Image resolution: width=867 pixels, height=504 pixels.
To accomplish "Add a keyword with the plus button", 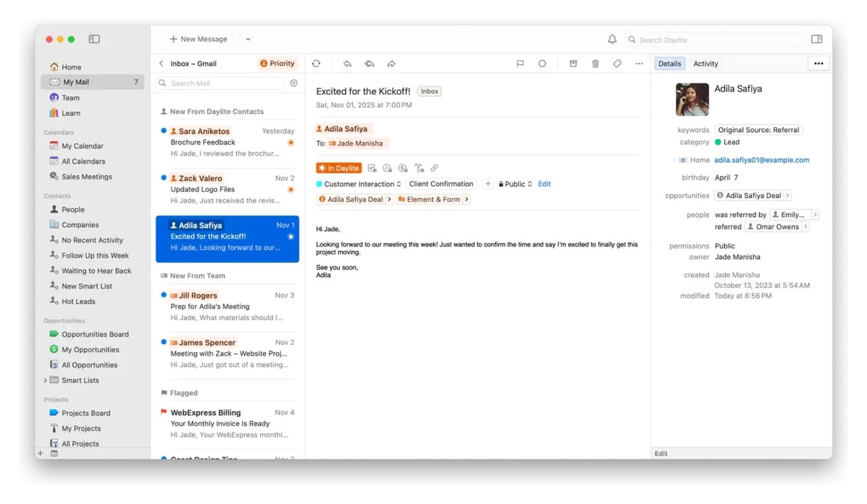I will pos(488,184).
